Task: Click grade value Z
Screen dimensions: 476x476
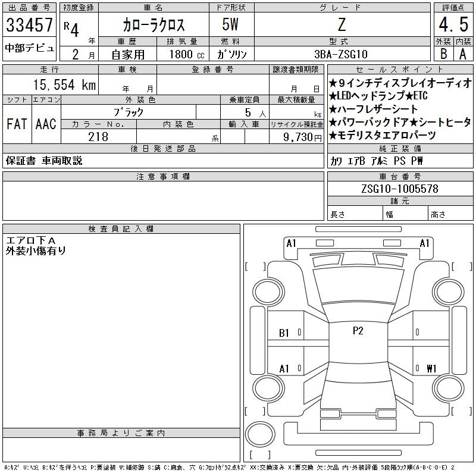Action: click(342, 24)
